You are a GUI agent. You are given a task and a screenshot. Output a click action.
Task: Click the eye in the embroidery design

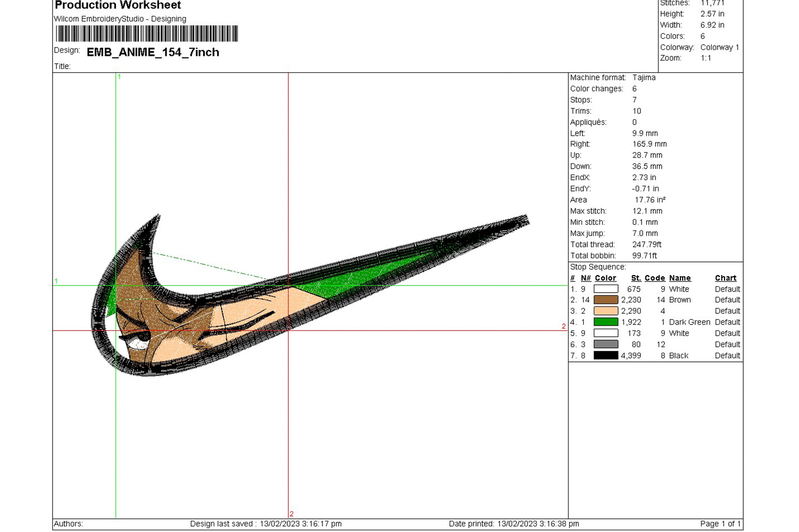[141, 337]
